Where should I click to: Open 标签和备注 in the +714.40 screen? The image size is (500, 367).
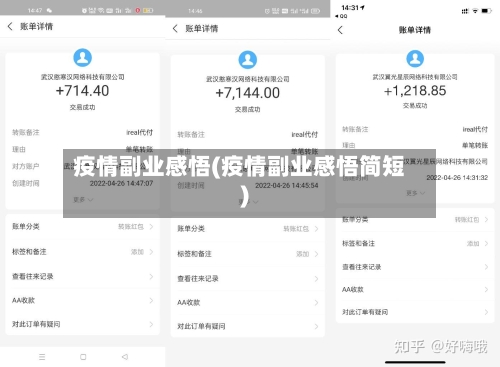pos(82,252)
